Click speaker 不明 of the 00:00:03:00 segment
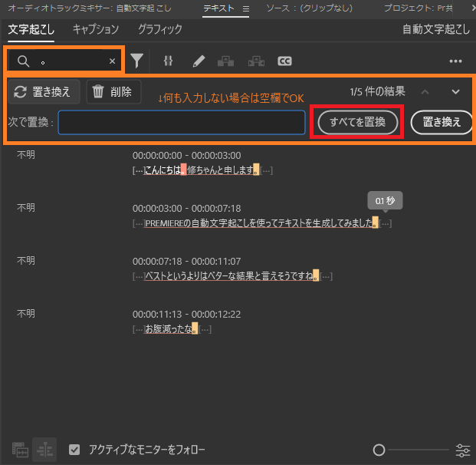Screen dimensions: 476x465 pos(26,208)
